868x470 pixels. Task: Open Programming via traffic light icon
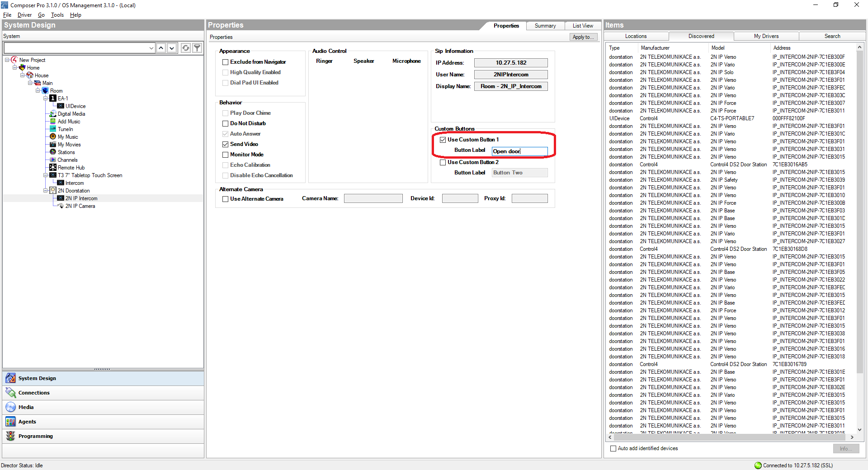coord(10,436)
